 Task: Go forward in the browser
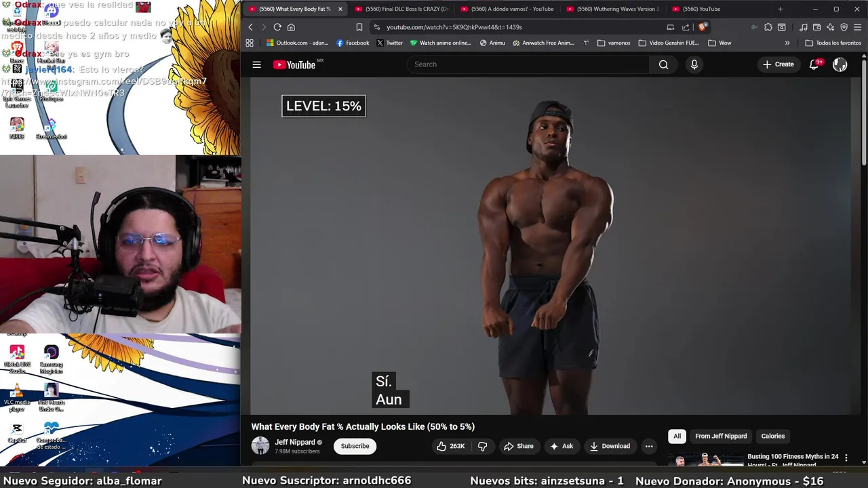pos(264,27)
